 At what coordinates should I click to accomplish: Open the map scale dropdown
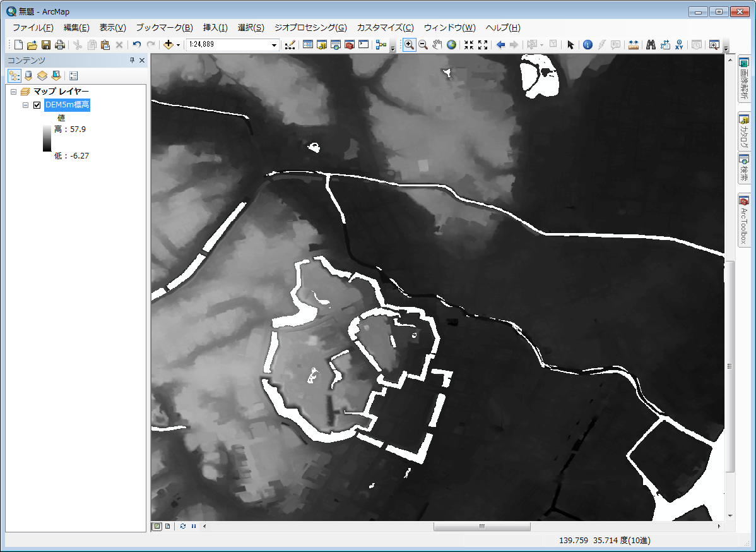pyautogui.click(x=274, y=45)
